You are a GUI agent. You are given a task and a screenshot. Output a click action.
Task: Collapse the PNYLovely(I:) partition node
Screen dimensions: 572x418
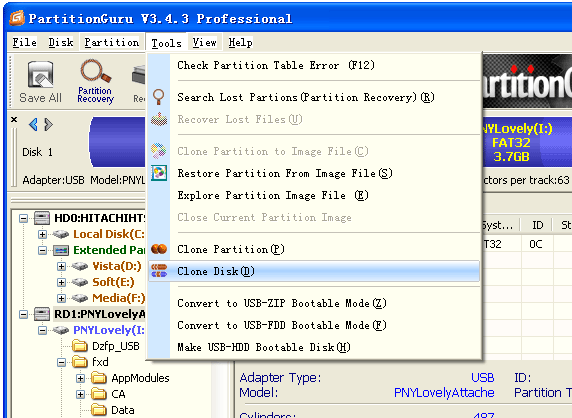[43, 330]
